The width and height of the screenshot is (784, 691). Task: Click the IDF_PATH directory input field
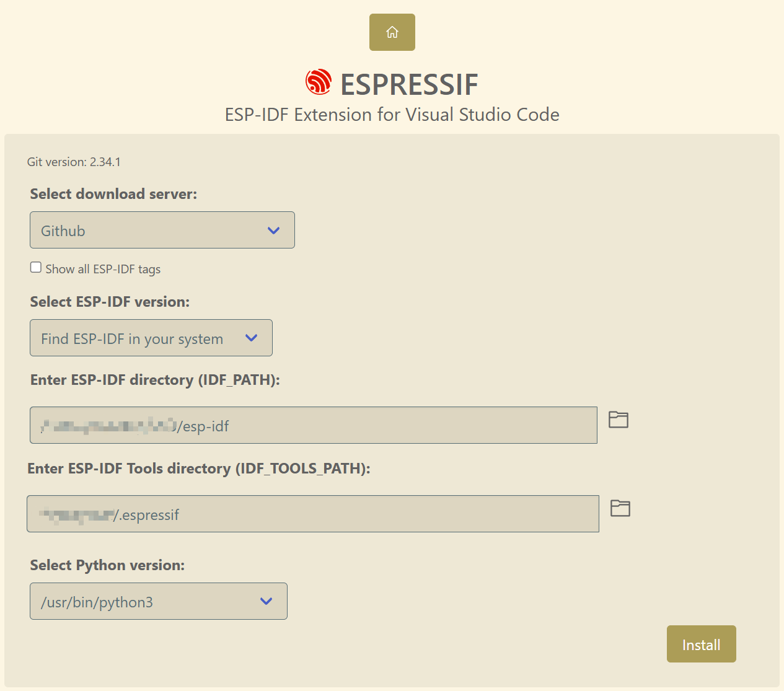[x=313, y=425]
